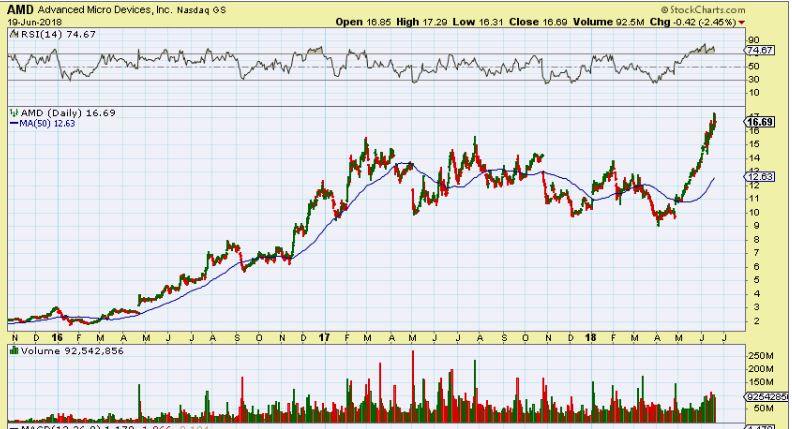
Task: Click the bold 18 year label on time axis
Action: click(590, 337)
